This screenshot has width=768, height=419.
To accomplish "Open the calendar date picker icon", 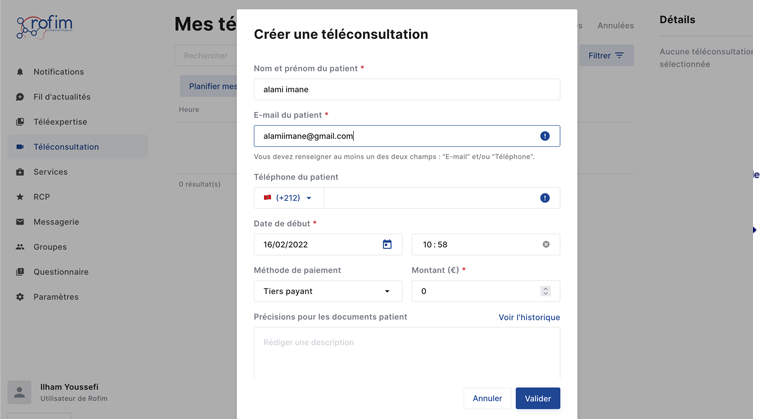I will click(x=387, y=244).
